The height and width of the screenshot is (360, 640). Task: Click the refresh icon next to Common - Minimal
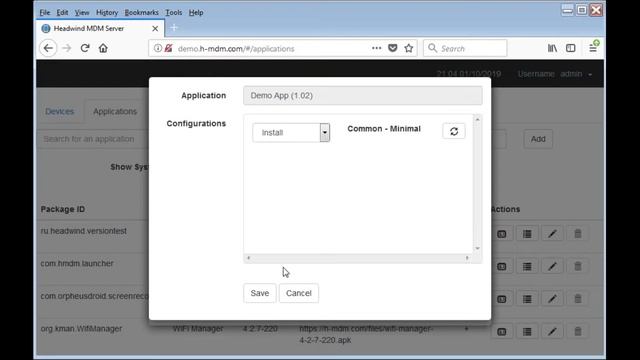[454, 131]
